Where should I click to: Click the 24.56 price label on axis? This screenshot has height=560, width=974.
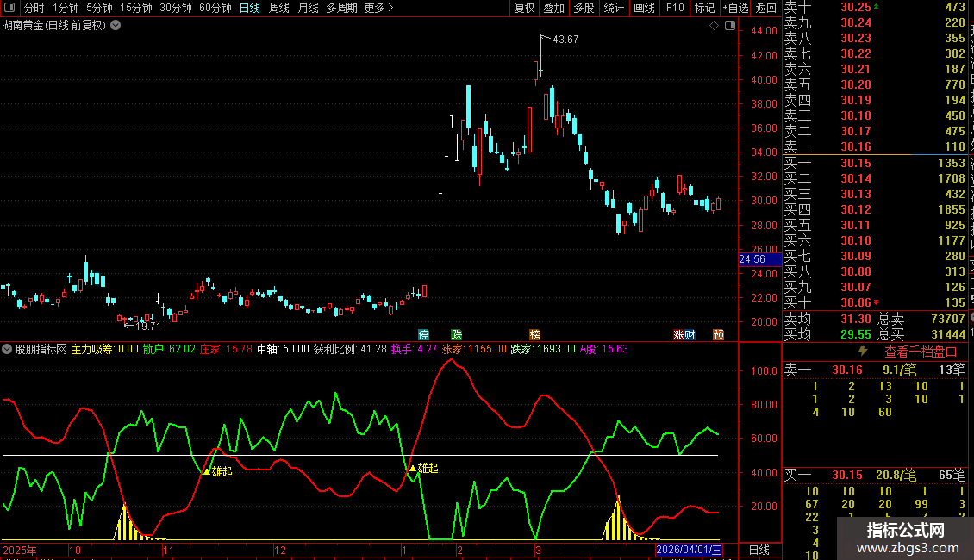(x=752, y=258)
